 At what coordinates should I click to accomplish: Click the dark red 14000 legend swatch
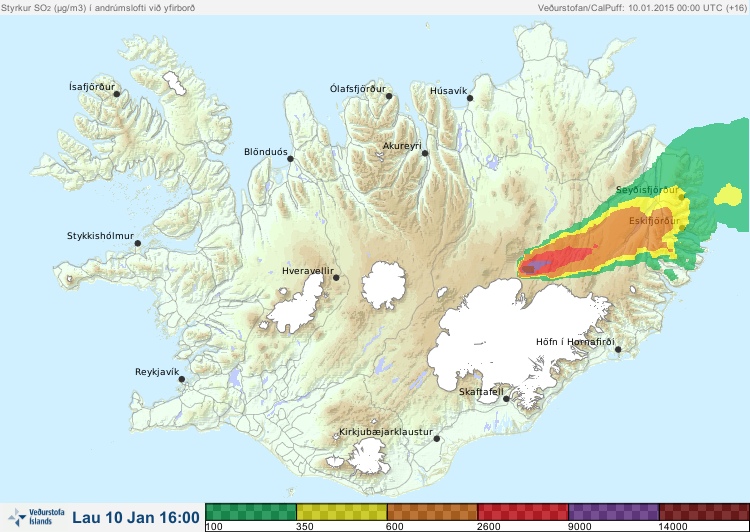(704, 512)
